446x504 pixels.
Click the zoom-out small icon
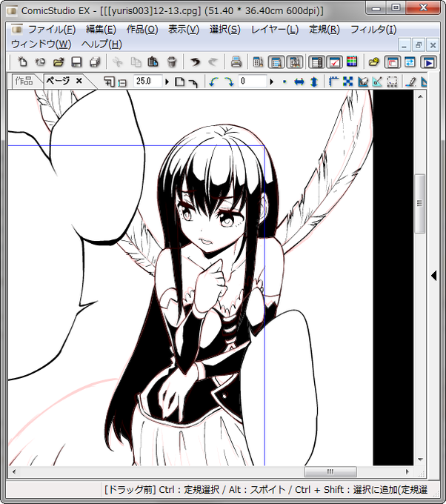coord(122,83)
